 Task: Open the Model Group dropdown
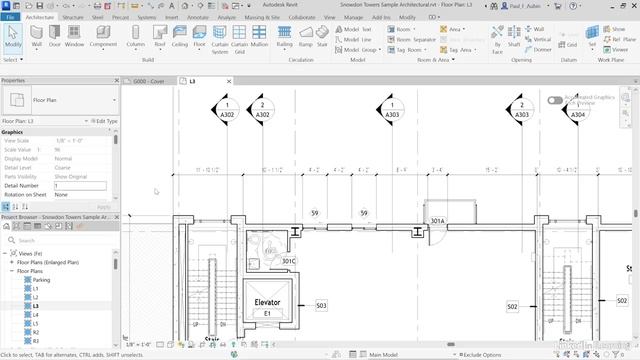click(x=380, y=50)
